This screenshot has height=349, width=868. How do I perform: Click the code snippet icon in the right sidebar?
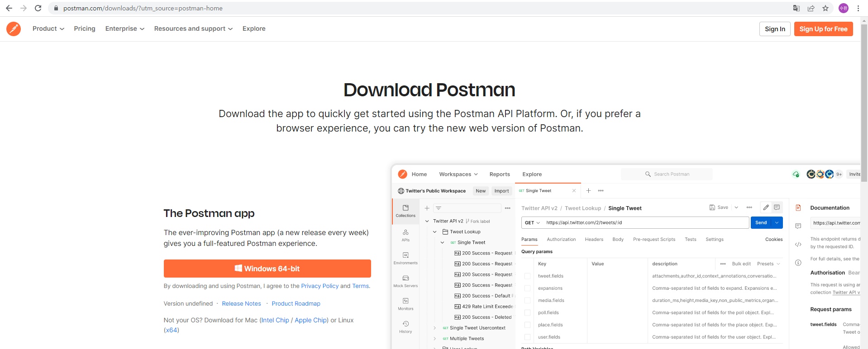[798, 245]
